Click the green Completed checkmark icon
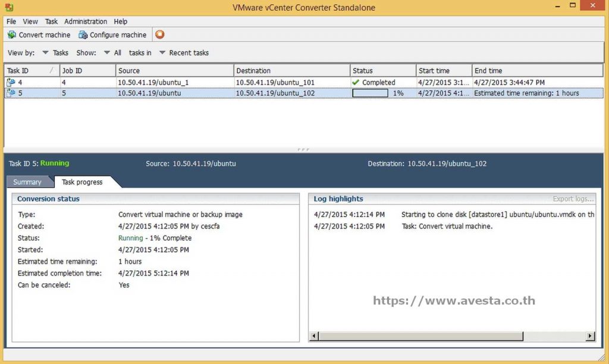Screen dimensions: 609x364 coord(356,82)
